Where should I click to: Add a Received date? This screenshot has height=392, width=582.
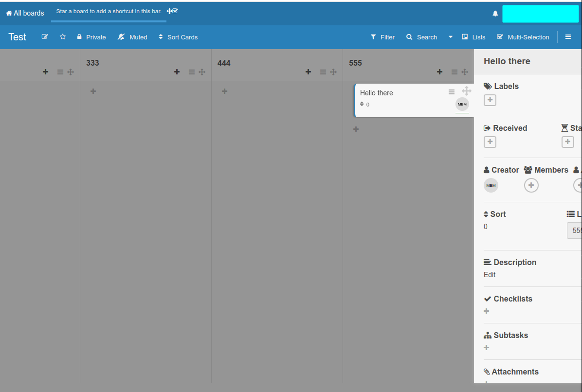point(490,142)
